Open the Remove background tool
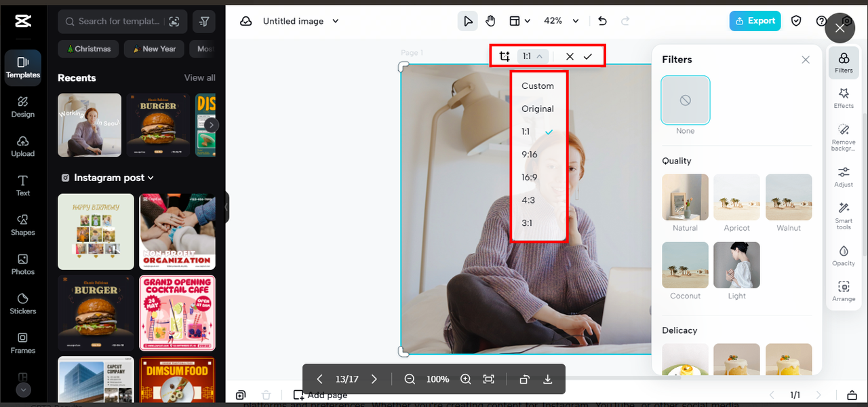 click(844, 137)
